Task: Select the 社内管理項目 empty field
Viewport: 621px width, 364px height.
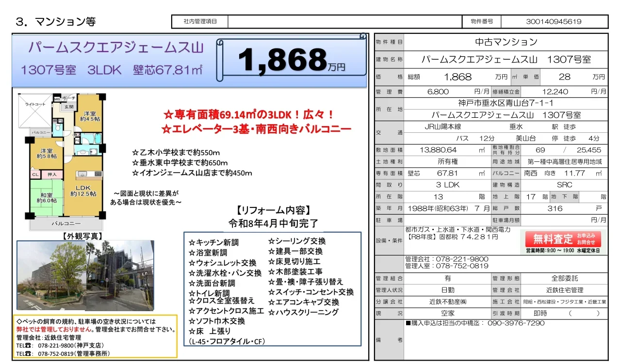Action: point(344,21)
